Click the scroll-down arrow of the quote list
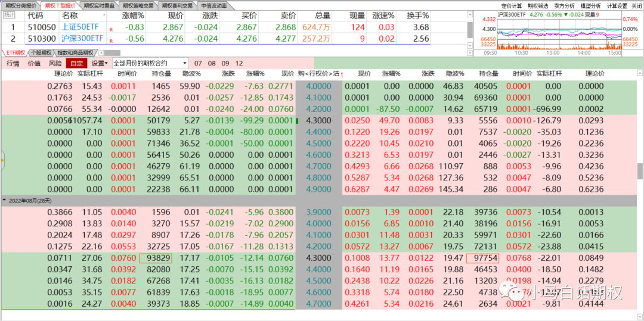The image size is (644, 321). pyautogui.click(x=470, y=45)
